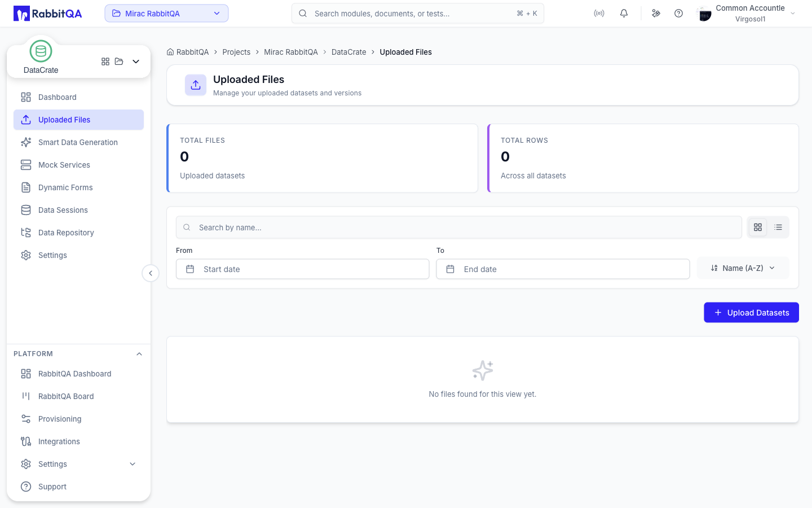Click the Dynamic Forms document icon
This screenshot has height=508, width=812.
(x=26, y=187)
